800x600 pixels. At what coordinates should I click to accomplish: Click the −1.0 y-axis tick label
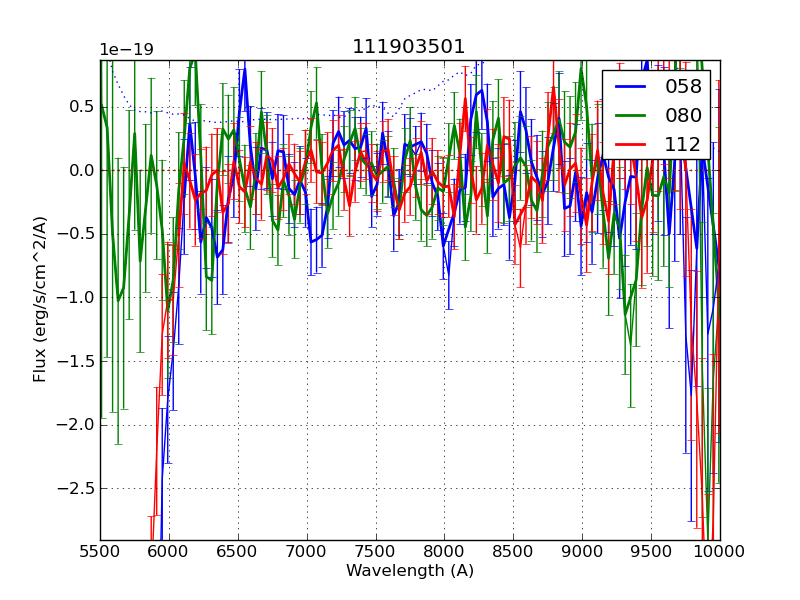(75, 298)
